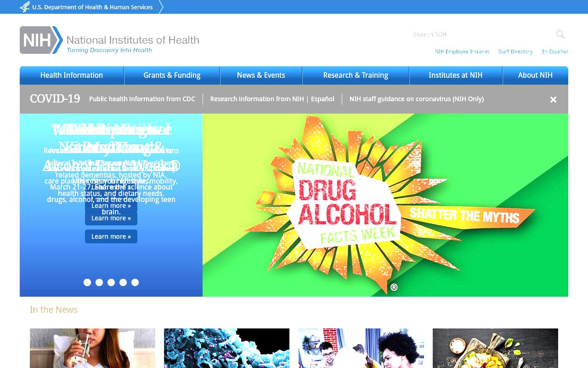
Task: Click the In the News heading
Action: [54, 310]
